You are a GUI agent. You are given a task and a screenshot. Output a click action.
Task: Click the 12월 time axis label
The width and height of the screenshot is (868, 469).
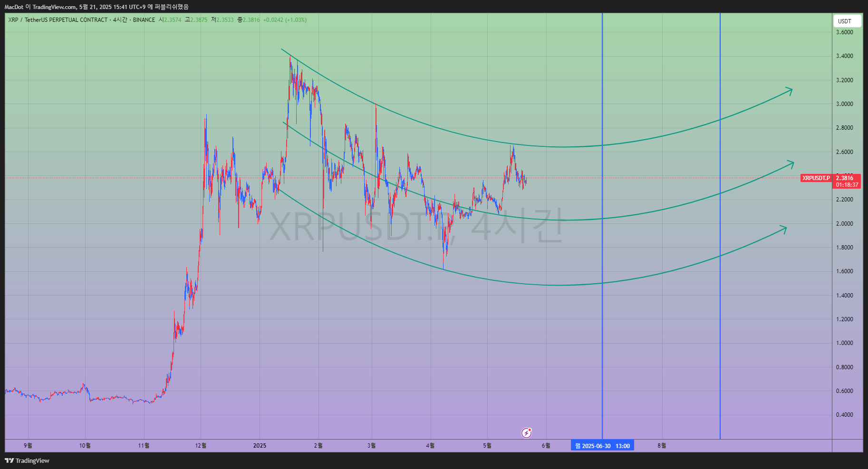coord(201,446)
